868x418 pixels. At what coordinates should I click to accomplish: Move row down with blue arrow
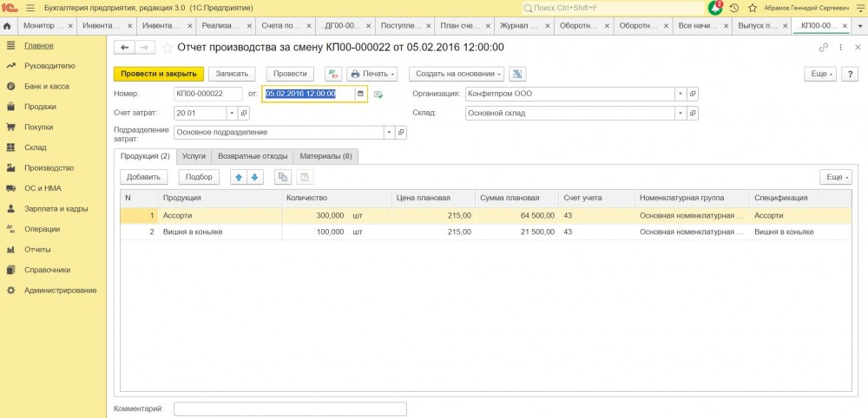(254, 177)
